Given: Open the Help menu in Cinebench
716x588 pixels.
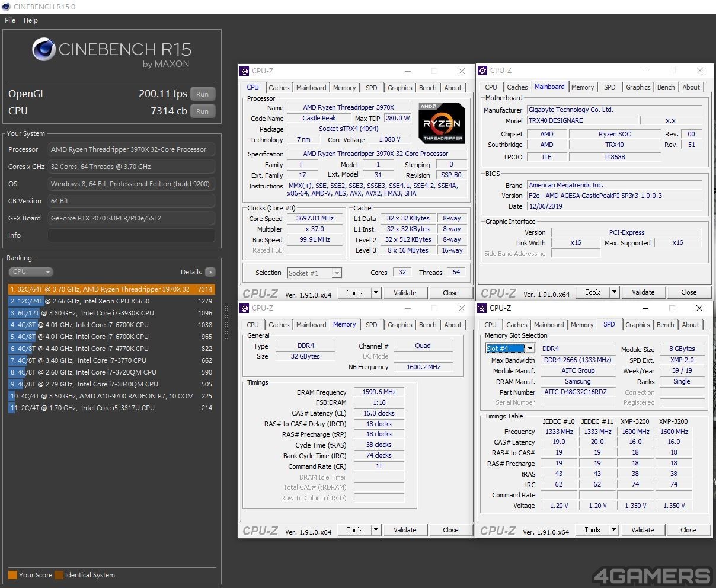Looking at the screenshot, I should coord(31,20).
